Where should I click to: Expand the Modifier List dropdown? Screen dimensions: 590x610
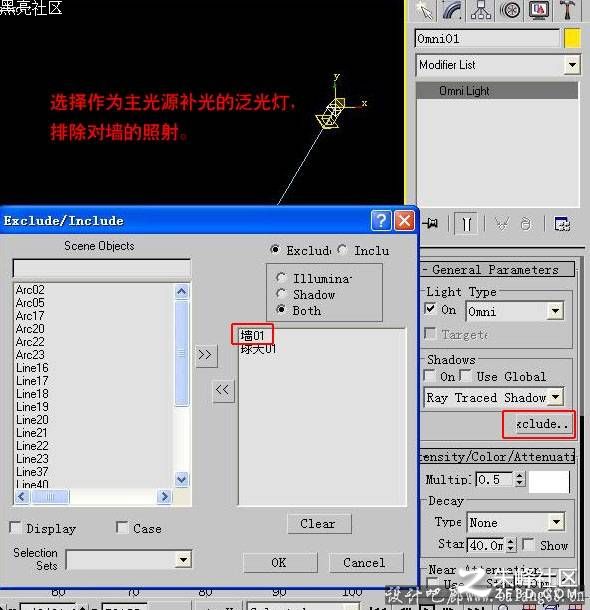point(572,65)
